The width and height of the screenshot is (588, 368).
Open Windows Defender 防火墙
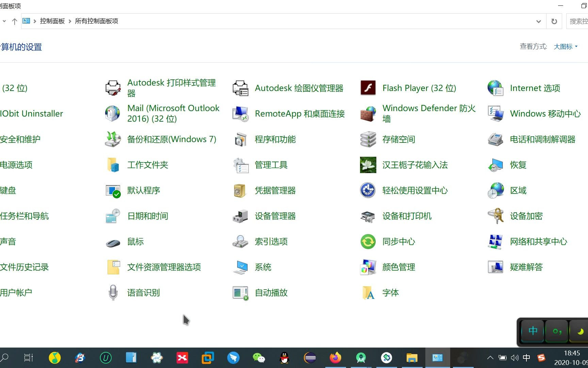[x=429, y=113]
